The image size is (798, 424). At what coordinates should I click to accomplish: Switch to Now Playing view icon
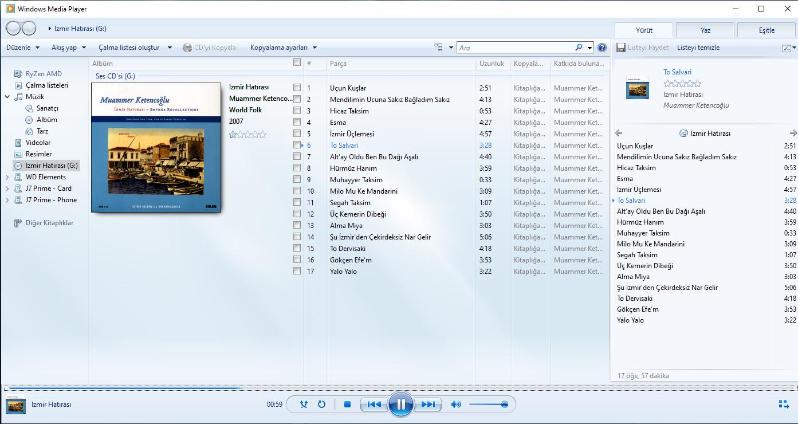click(784, 404)
